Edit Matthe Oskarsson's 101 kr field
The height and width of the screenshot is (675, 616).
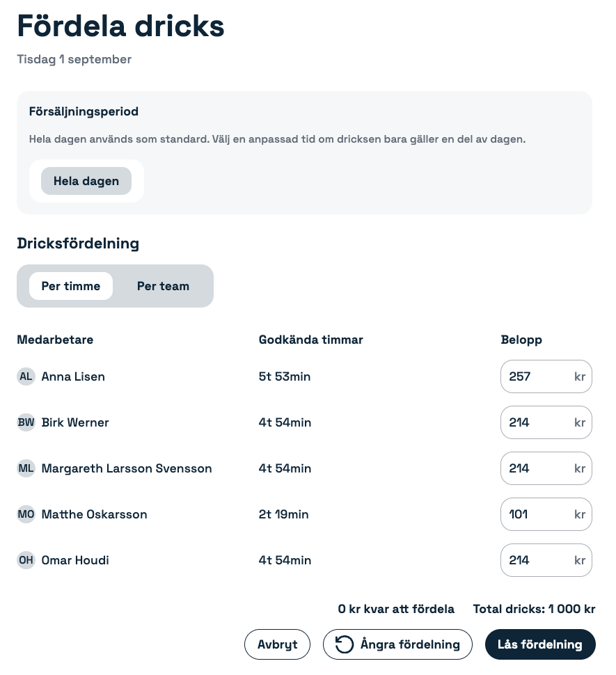(x=546, y=514)
